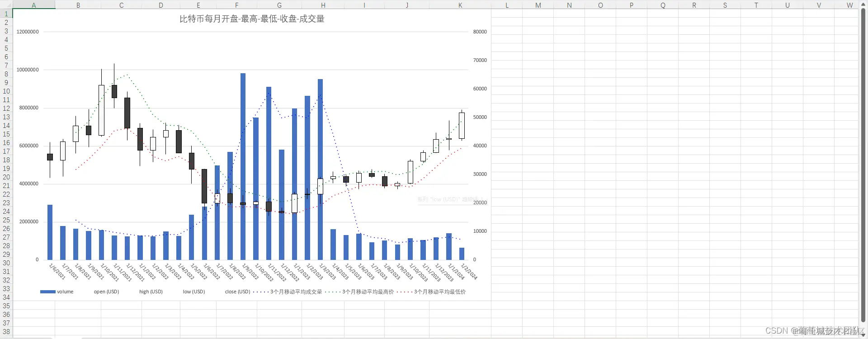Select column H header

coord(323,5)
